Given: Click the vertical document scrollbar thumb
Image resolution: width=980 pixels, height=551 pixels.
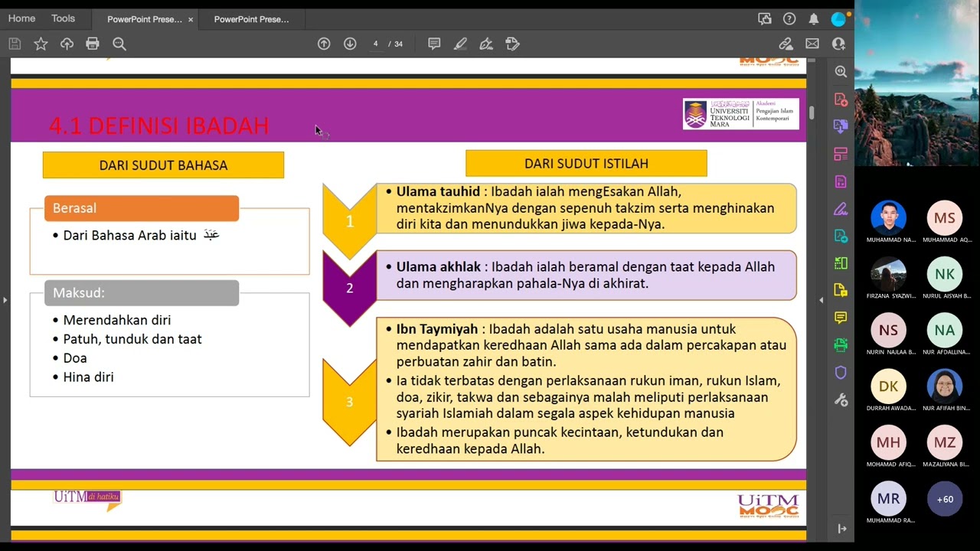Looking at the screenshot, I should (x=812, y=112).
